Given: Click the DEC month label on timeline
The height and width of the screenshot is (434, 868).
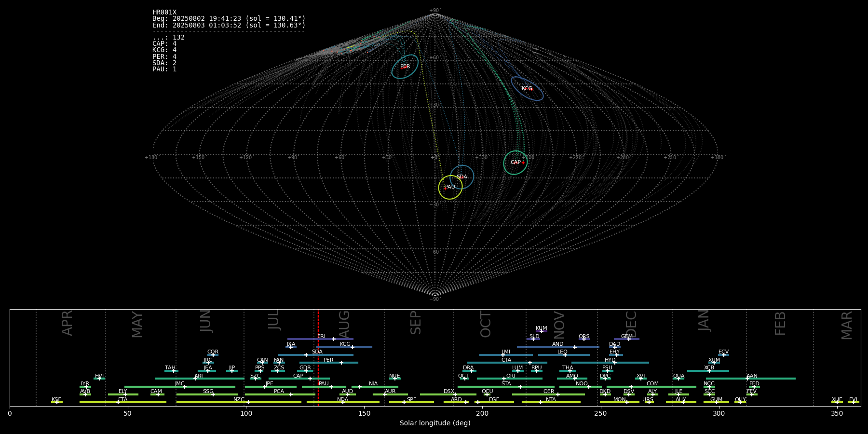Looking at the screenshot, I should tap(631, 324).
